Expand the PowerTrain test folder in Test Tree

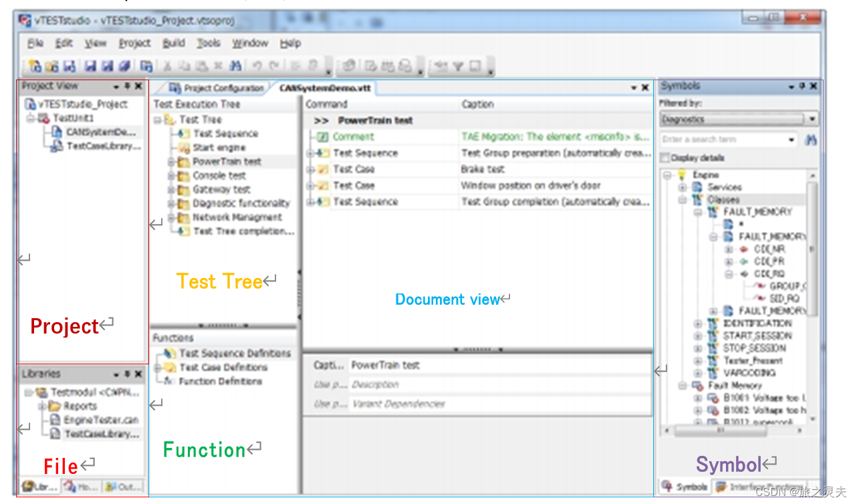point(171,162)
